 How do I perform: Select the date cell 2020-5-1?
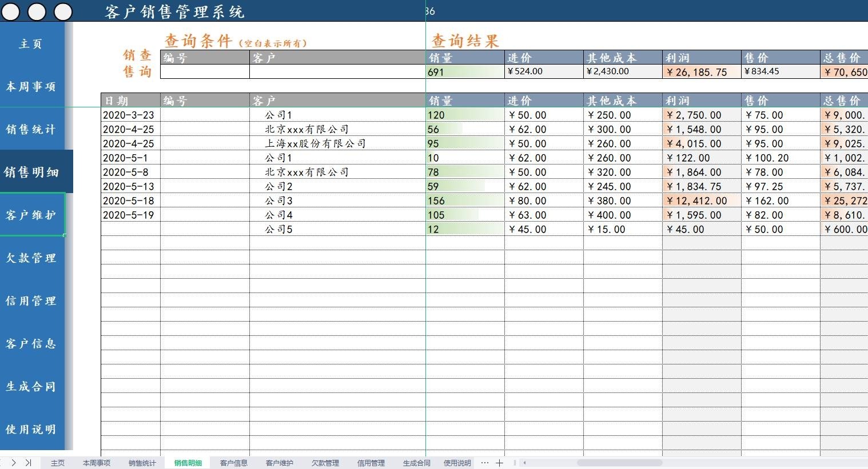(130, 158)
